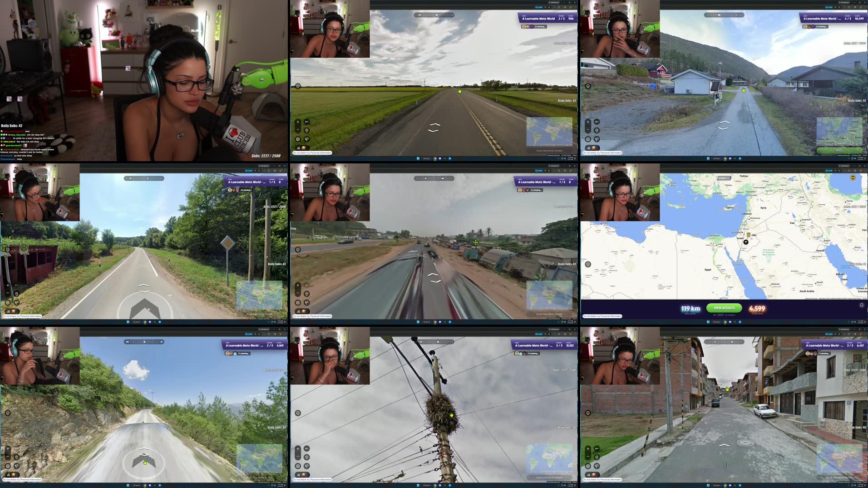
Task: Undo your move with the back-arrow icon
Action: click(307, 122)
